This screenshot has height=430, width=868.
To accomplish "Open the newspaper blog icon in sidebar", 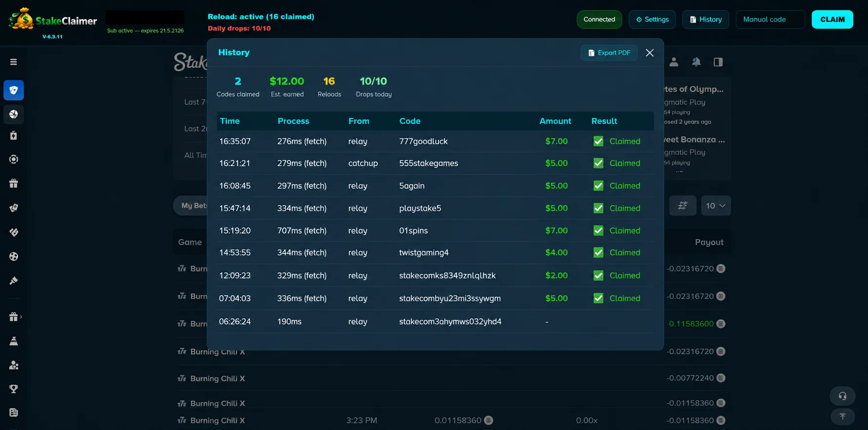I will tap(14, 412).
